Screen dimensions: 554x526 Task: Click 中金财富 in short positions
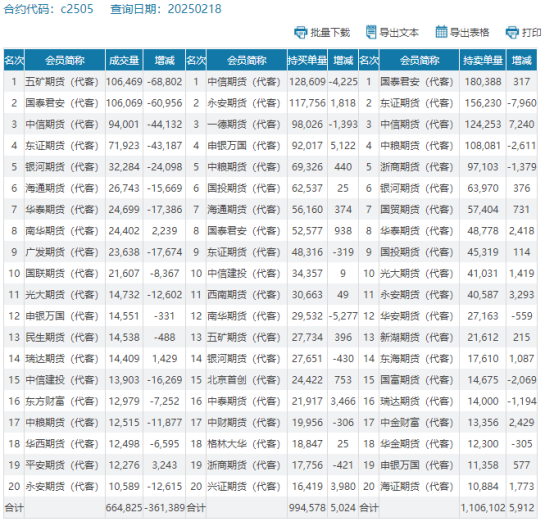pos(417,422)
